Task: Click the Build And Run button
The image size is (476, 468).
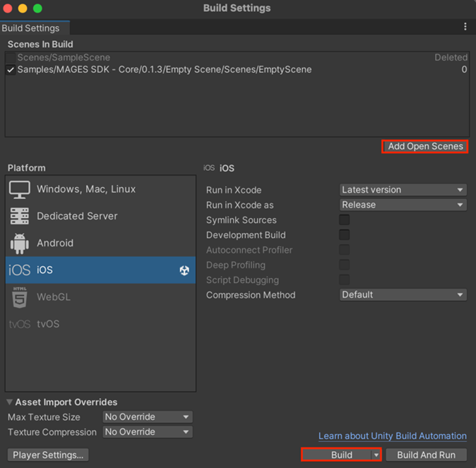Action: click(427, 455)
